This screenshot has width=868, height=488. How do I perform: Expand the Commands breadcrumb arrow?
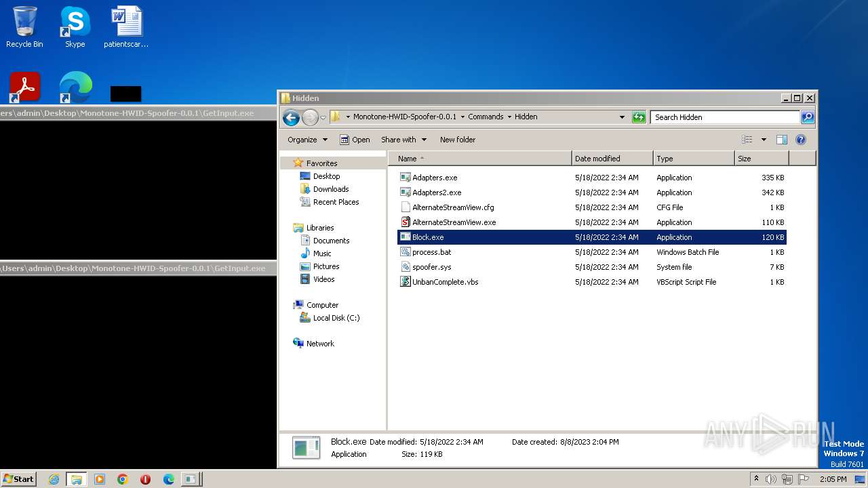[x=509, y=117]
